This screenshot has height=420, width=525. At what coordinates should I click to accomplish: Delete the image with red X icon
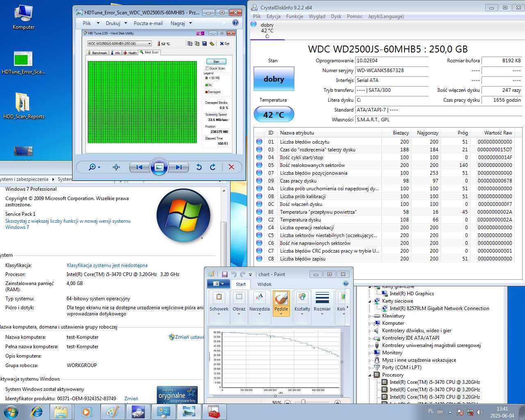(231, 167)
